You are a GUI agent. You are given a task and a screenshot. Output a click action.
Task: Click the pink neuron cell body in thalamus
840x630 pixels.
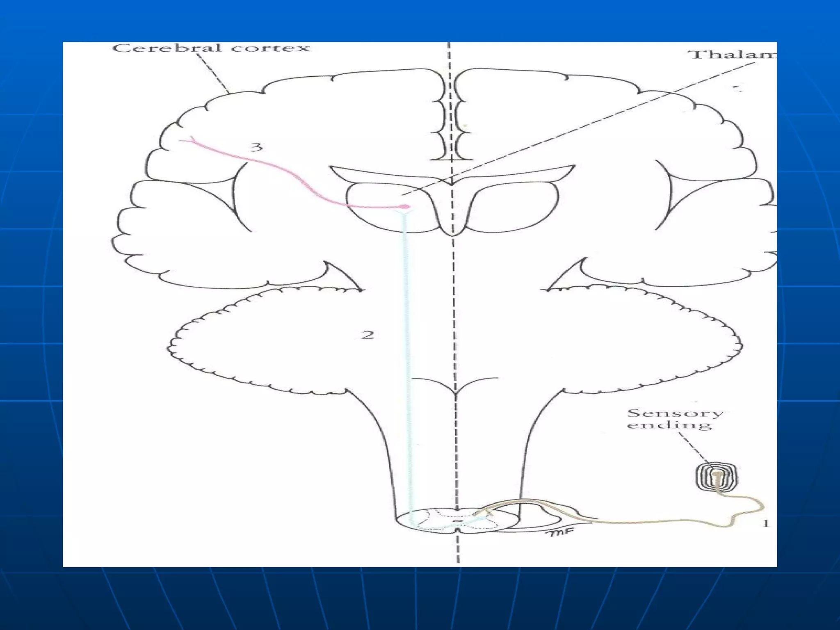tap(404, 206)
